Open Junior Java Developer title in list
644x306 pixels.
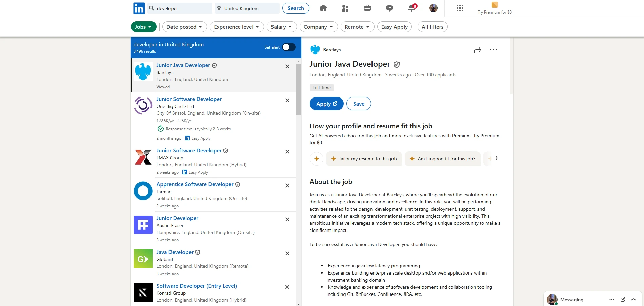point(183,65)
